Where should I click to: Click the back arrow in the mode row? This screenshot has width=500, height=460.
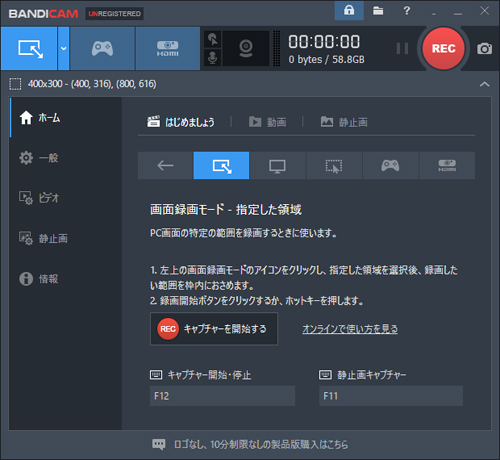[165, 165]
